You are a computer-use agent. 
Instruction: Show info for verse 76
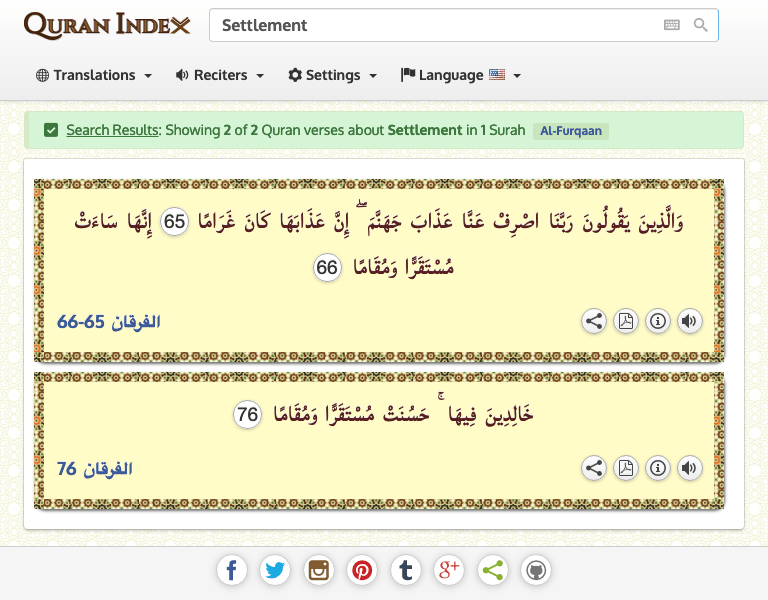coord(658,467)
